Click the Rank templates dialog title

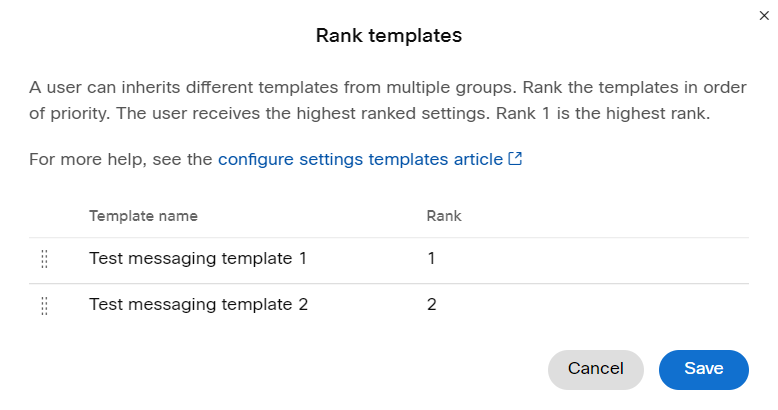click(389, 35)
